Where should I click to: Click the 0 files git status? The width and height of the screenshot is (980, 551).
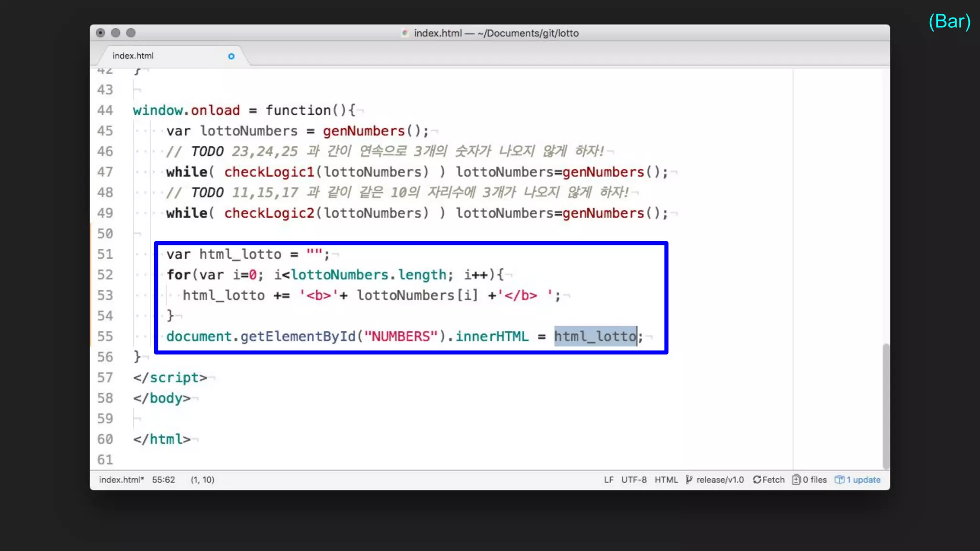[814, 480]
